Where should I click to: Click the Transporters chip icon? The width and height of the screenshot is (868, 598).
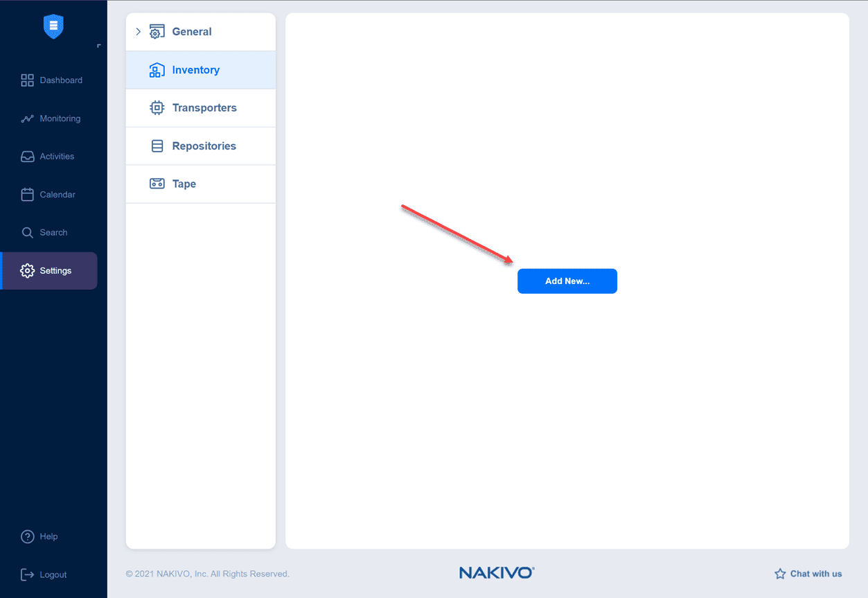coord(157,108)
